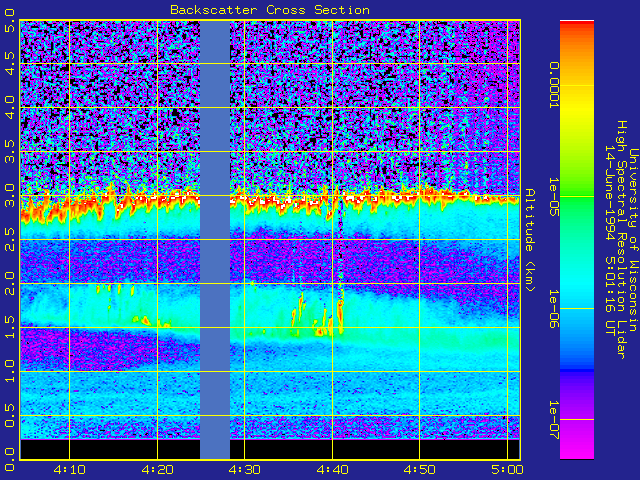The width and height of the screenshot is (640, 480).
Task: Click the gray data gap band in the plot
Action: click(215, 240)
